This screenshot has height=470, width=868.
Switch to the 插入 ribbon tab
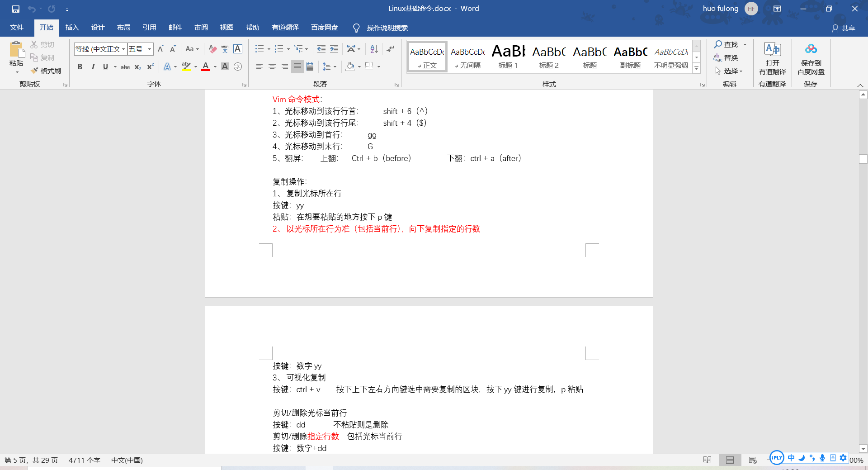coord(72,28)
